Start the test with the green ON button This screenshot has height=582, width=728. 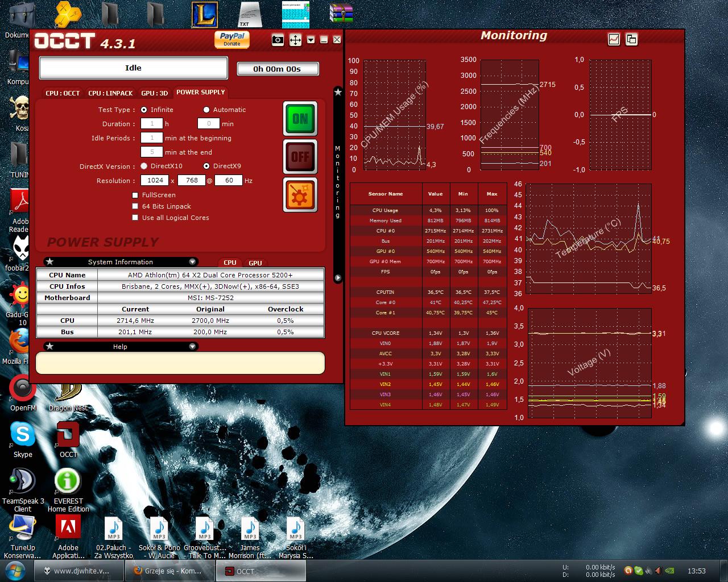300,119
